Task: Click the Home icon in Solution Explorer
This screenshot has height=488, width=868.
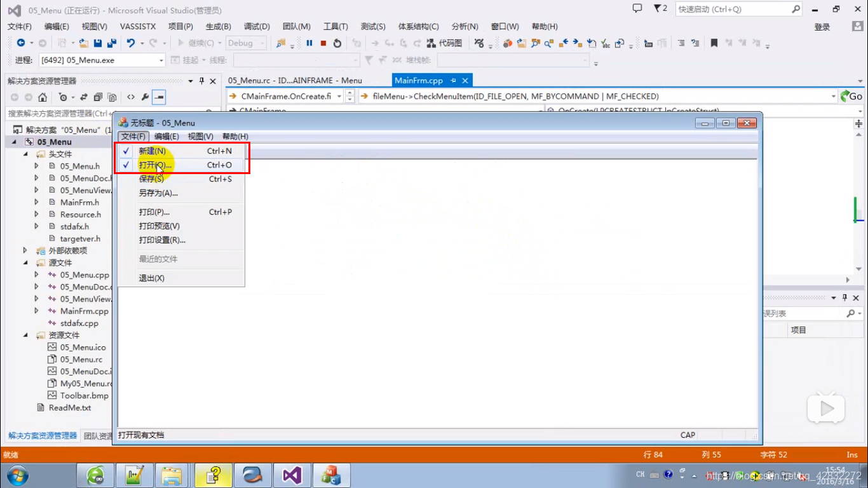Action: (x=43, y=97)
